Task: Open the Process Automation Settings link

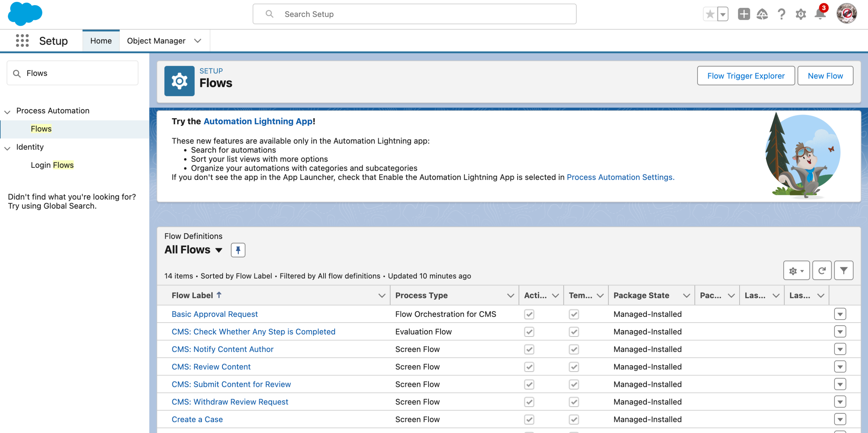Action: coord(620,177)
